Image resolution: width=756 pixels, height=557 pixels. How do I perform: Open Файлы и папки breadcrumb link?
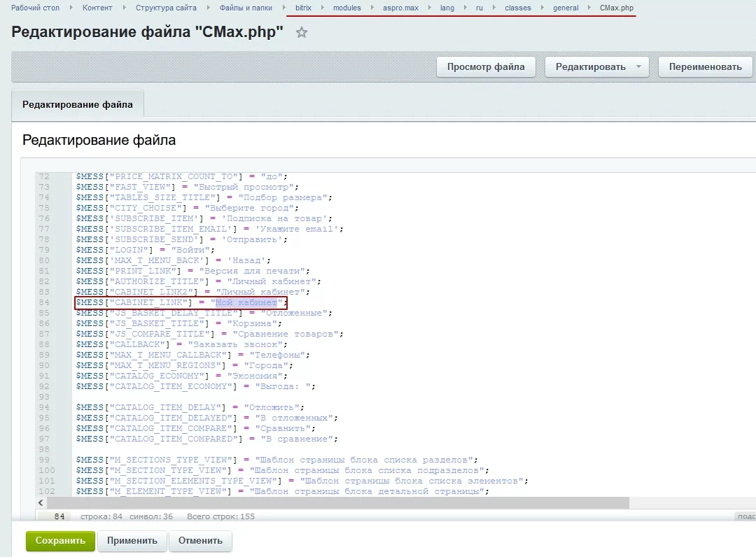point(246,8)
